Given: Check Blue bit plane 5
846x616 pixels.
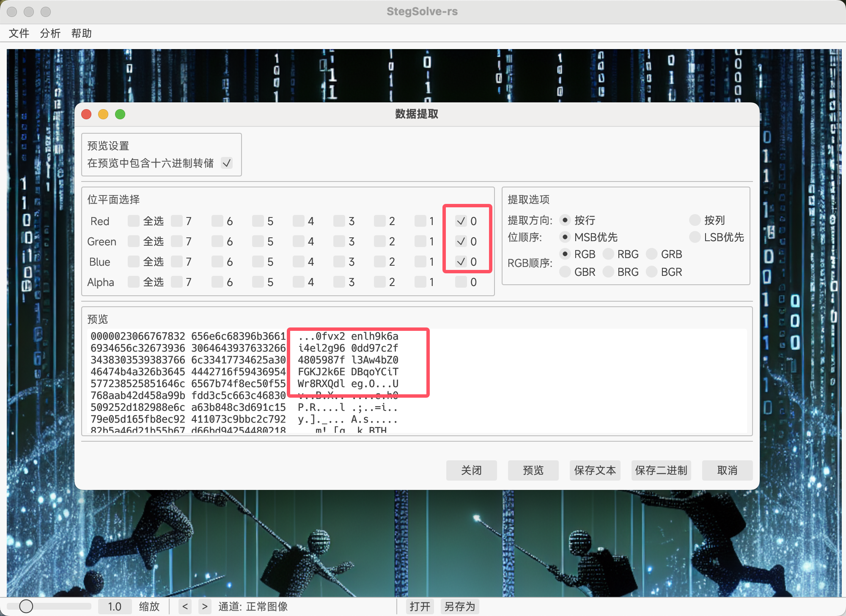Looking at the screenshot, I should 258,261.
